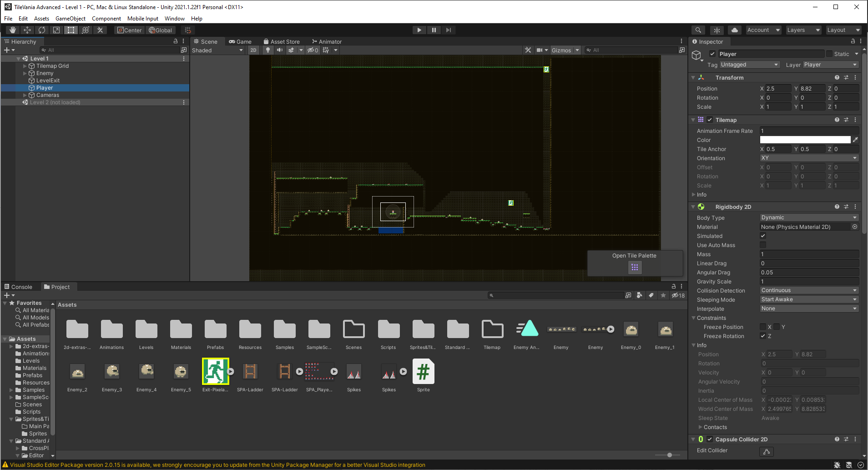Open the Tile Palette icon button
868x470 pixels.
(x=635, y=268)
